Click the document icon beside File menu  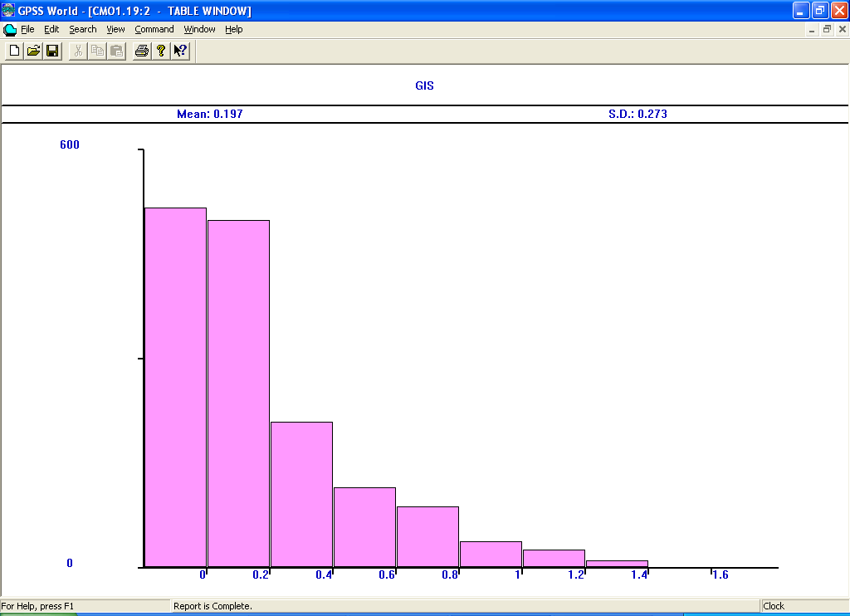click(10, 29)
